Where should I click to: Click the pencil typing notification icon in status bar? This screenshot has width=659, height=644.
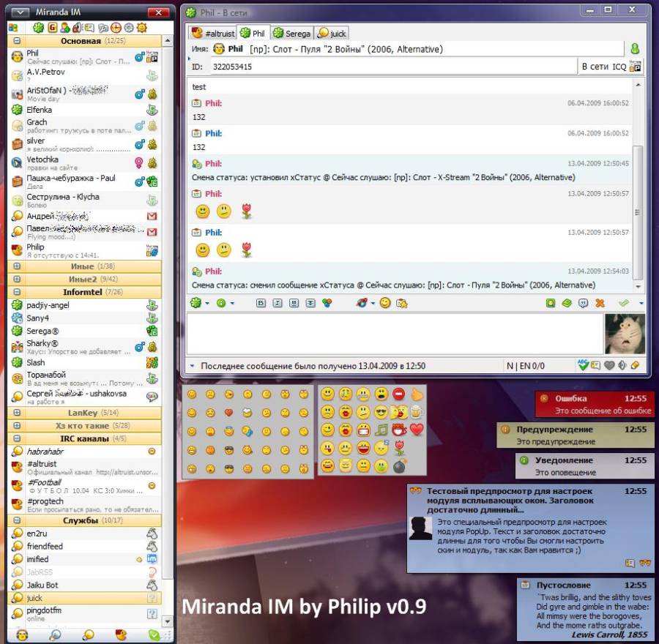(x=635, y=365)
